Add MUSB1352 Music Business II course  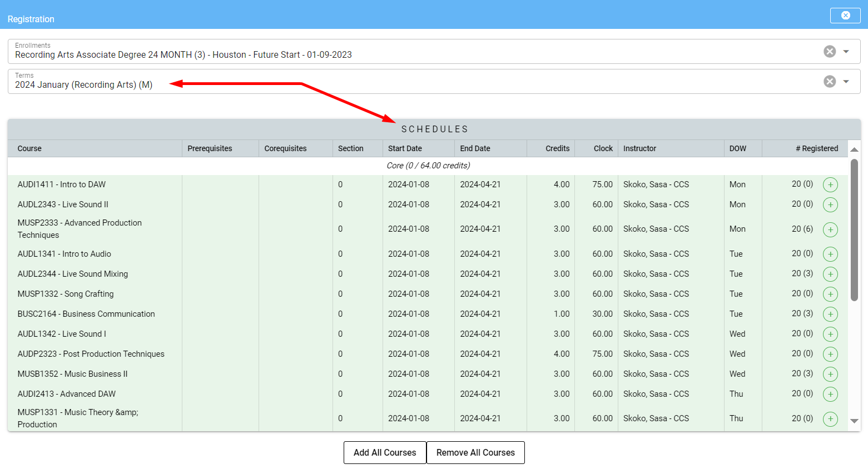click(x=830, y=374)
